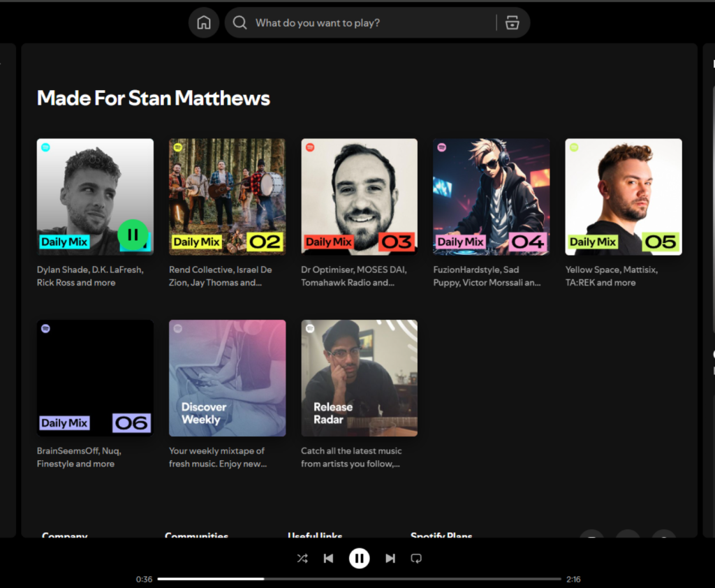Pause Daily Mix 01 using green card button

pos(133,235)
